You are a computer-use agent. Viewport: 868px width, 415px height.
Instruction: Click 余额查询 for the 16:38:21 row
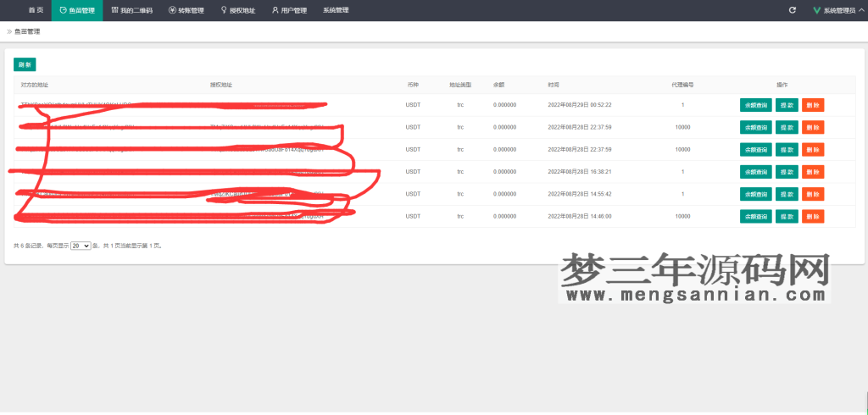[755, 172]
